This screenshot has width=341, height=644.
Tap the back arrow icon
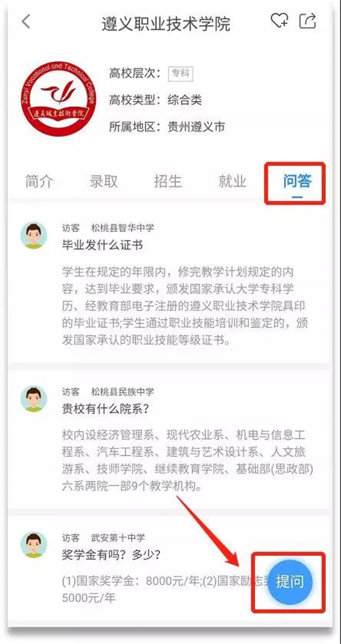pyautogui.click(x=27, y=22)
